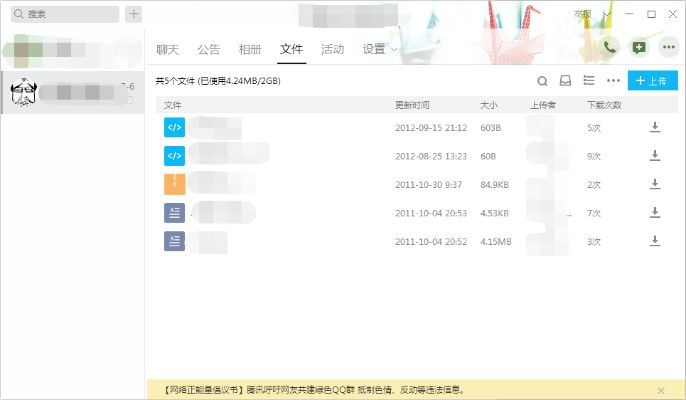
Task: Download the 4.53KB document file
Action: pos(655,212)
